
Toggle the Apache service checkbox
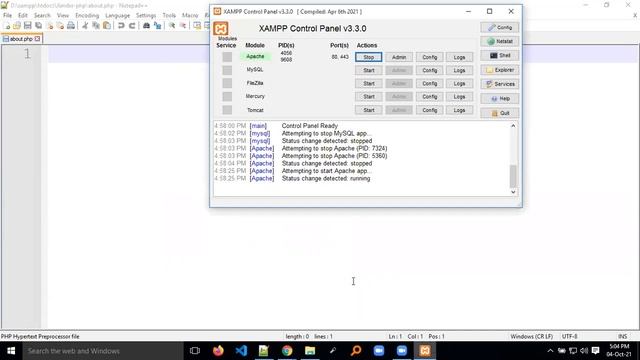(227, 57)
